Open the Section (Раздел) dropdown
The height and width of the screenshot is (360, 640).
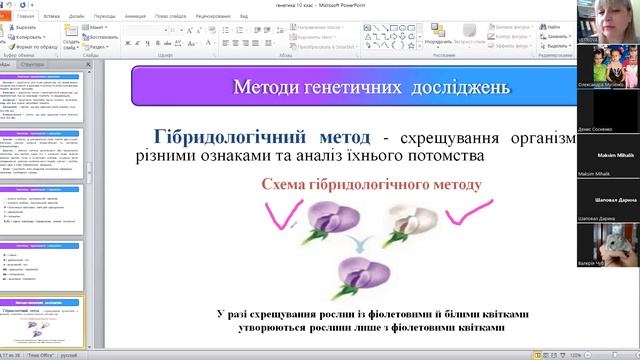(x=96, y=47)
